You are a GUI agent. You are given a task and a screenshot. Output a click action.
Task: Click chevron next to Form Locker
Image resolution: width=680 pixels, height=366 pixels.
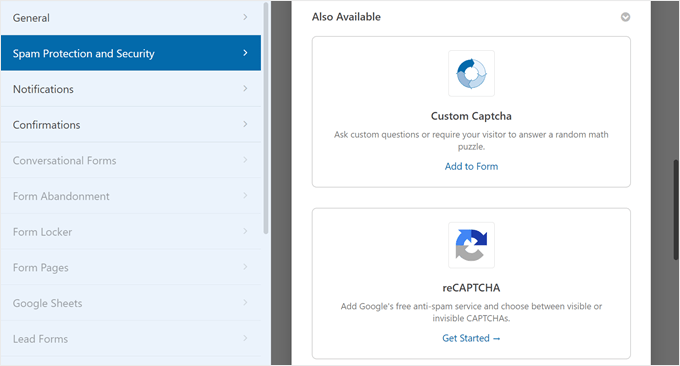245,231
